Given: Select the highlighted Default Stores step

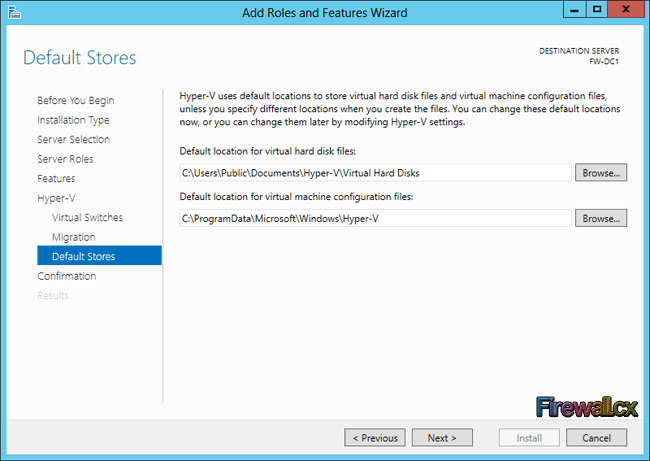Looking at the screenshot, I should [x=99, y=256].
